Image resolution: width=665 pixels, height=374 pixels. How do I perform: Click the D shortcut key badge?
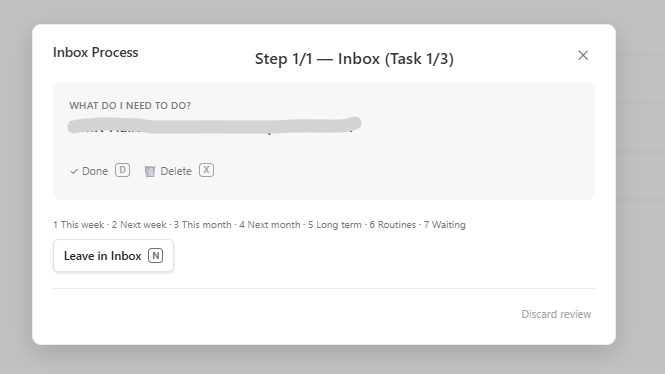[x=123, y=170]
